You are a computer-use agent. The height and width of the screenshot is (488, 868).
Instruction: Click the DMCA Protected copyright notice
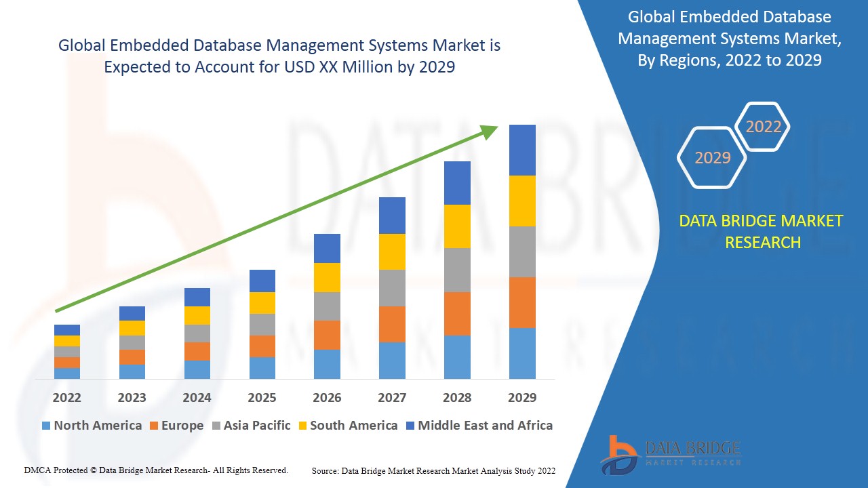pyautogui.click(x=155, y=469)
